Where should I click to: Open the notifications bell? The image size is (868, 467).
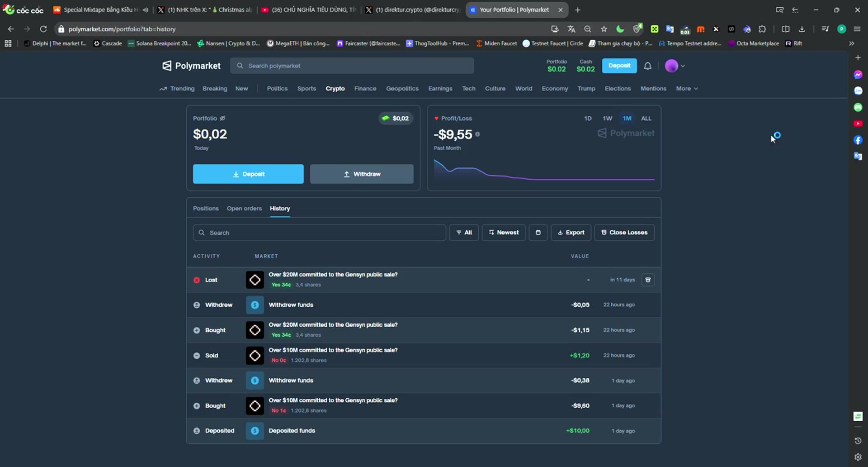point(648,66)
